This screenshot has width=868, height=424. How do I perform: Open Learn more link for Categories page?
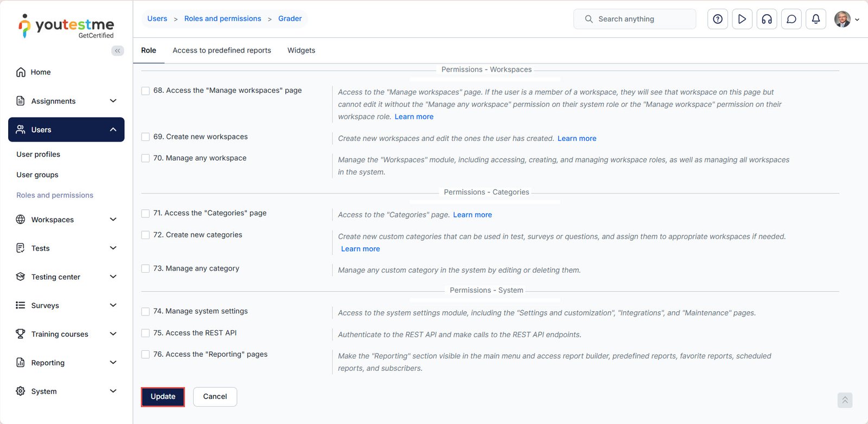tap(472, 215)
